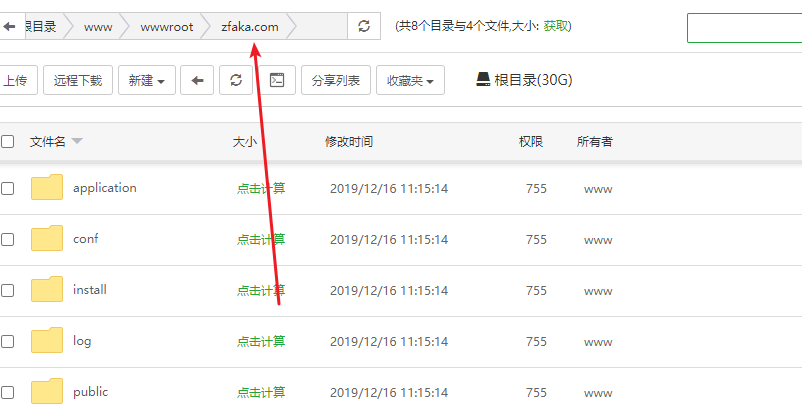The height and width of the screenshot is (414, 802).
Task: Click the empty path area after zfaka.com
Action: tap(321, 27)
